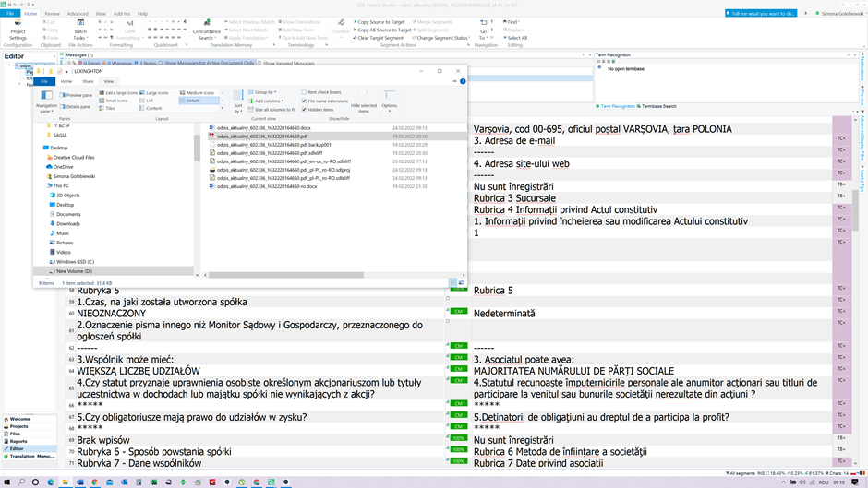Toggle Show Messages for Active Document Only
The image size is (868, 488).
tap(207, 63)
